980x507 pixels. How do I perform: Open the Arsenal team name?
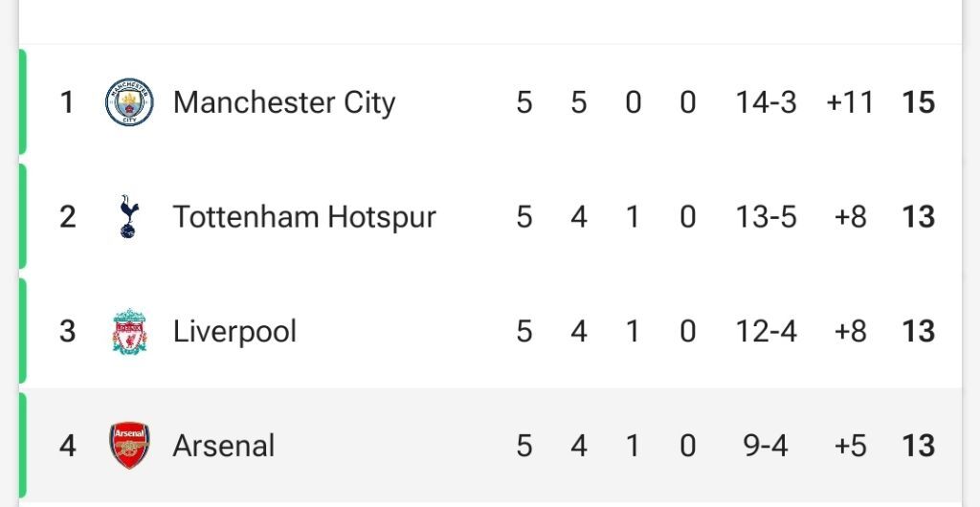224,446
